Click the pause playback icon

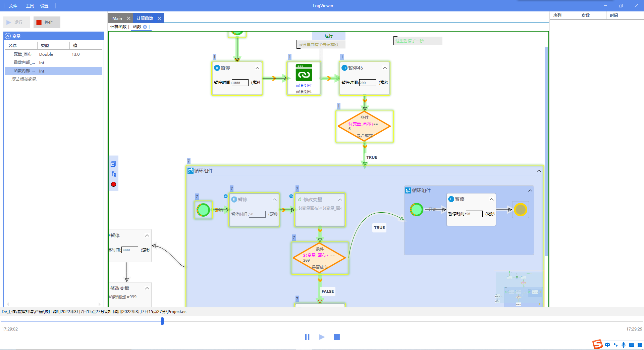pos(307,337)
